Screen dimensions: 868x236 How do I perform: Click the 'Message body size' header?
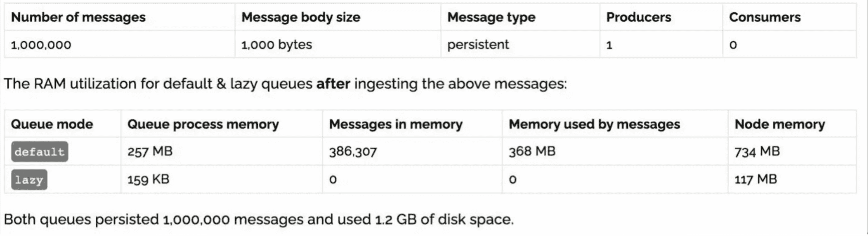tap(301, 17)
